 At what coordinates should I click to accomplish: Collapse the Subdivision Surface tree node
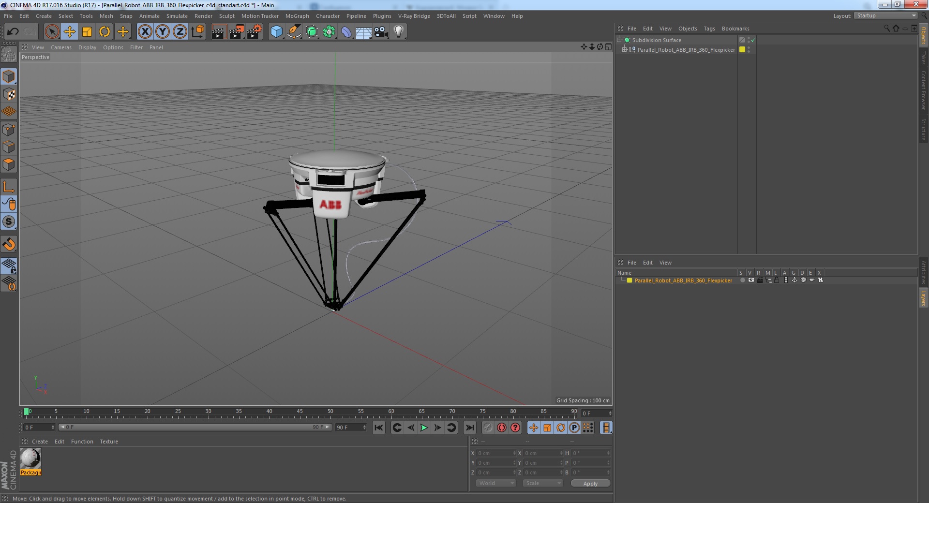coord(619,40)
